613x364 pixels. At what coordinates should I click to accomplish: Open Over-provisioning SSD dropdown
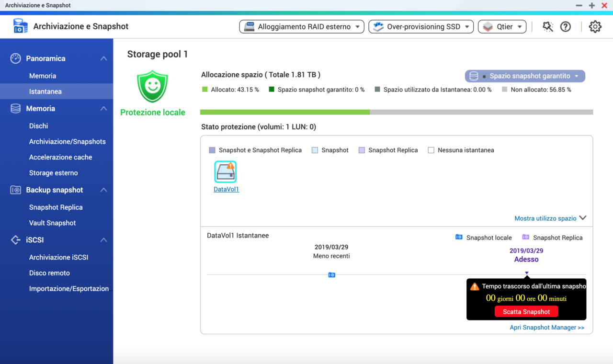421,27
